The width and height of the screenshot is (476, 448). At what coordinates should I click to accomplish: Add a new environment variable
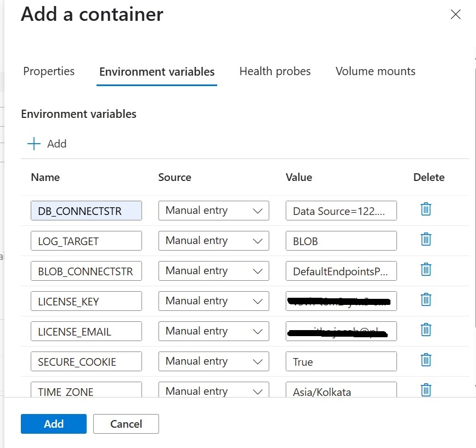[x=47, y=144]
